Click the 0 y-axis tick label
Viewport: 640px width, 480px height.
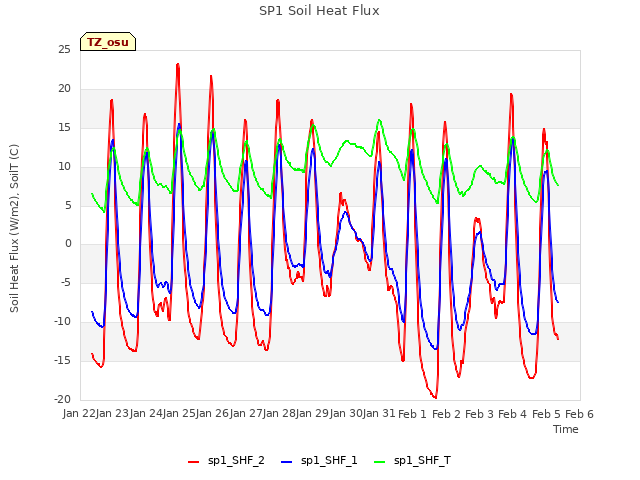pos(68,244)
